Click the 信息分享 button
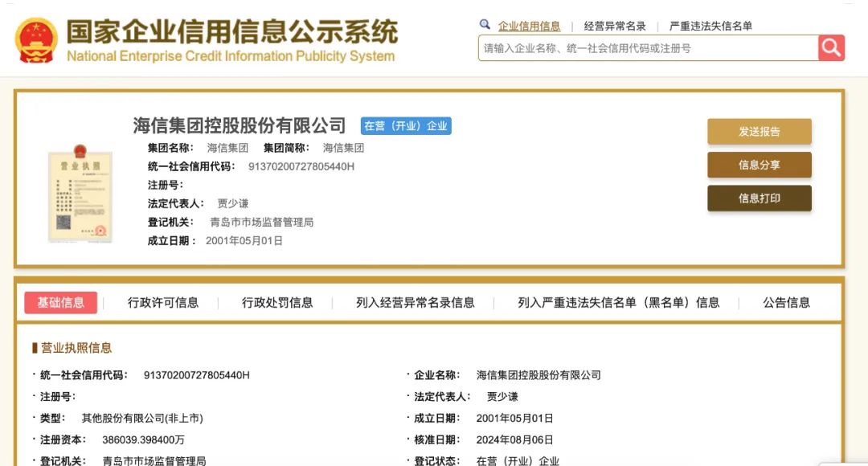This screenshot has width=868, height=466. pos(759,165)
